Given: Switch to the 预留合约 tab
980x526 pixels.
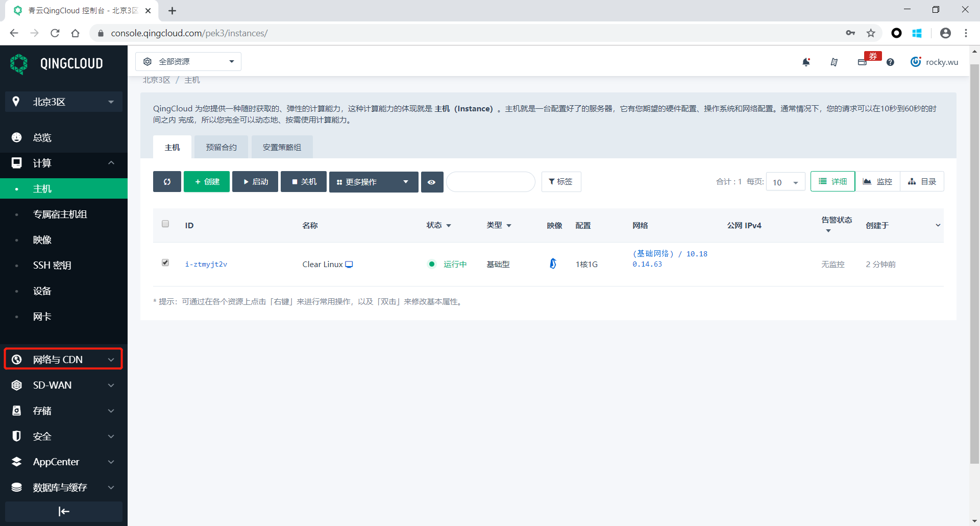Looking at the screenshot, I should (221, 147).
